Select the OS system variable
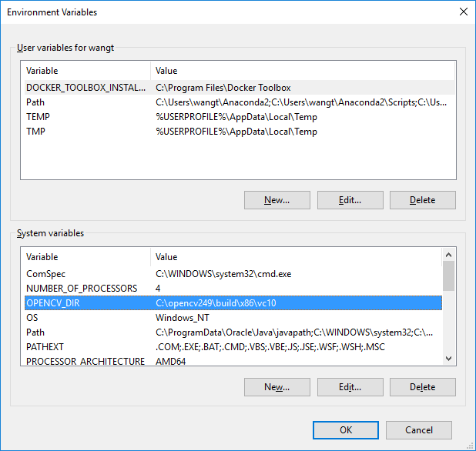This screenshot has width=476, height=451. pos(233,318)
